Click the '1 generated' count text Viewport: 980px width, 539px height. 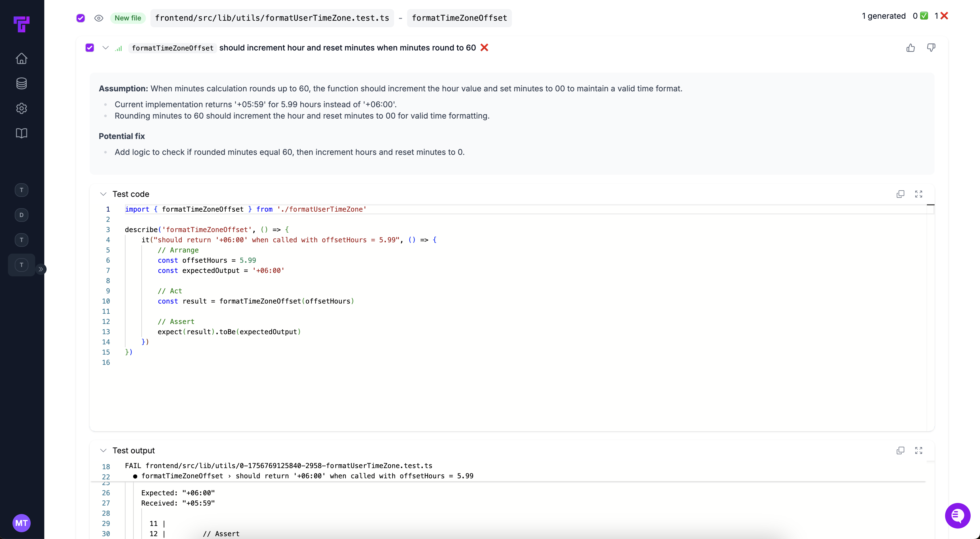pyautogui.click(x=883, y=16)
